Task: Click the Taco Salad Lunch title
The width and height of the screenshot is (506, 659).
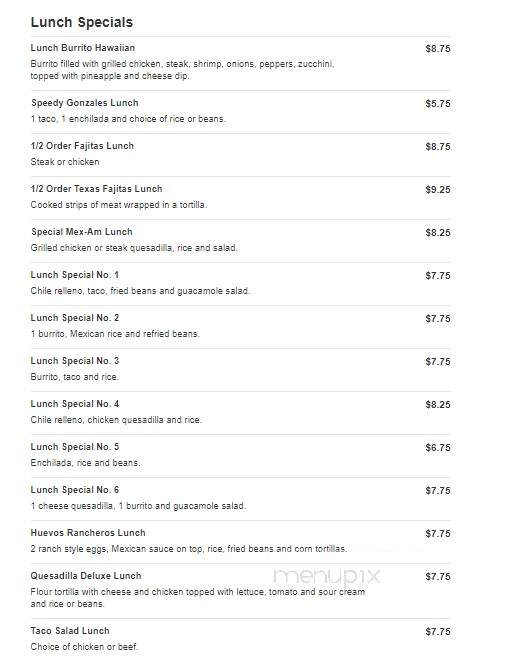Action: [x=70, y=631]
